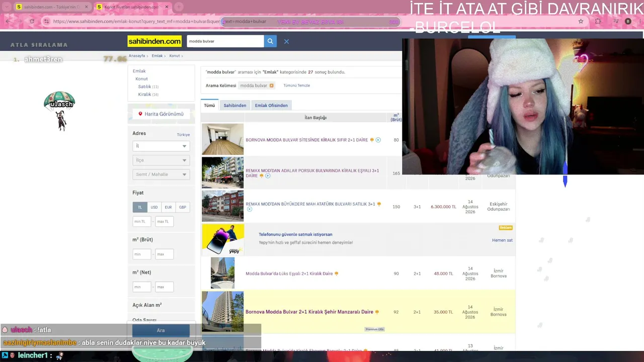Click the Ara filter button
This screenshot has width=644, height=362.
(x=161, y=330)
